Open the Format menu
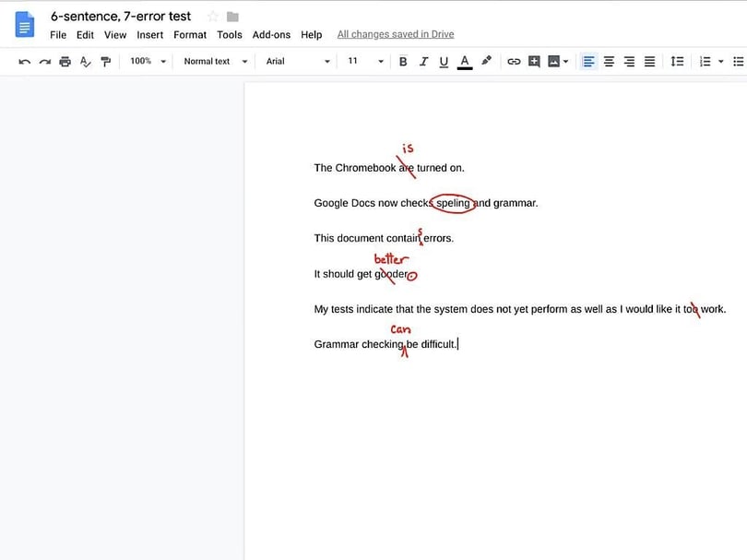747x560 pixels. tap(189, 34)
